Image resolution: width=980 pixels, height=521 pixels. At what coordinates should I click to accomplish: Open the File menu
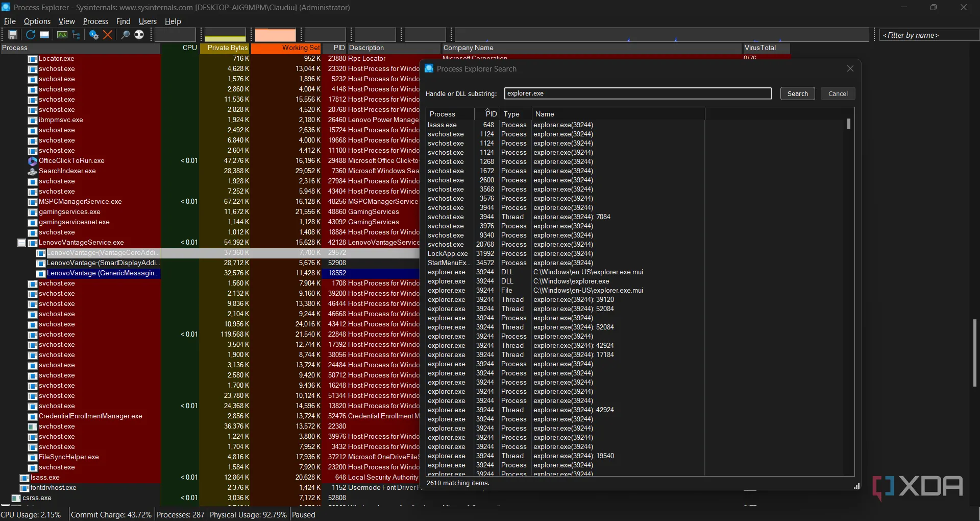click(x=10, y=21)
